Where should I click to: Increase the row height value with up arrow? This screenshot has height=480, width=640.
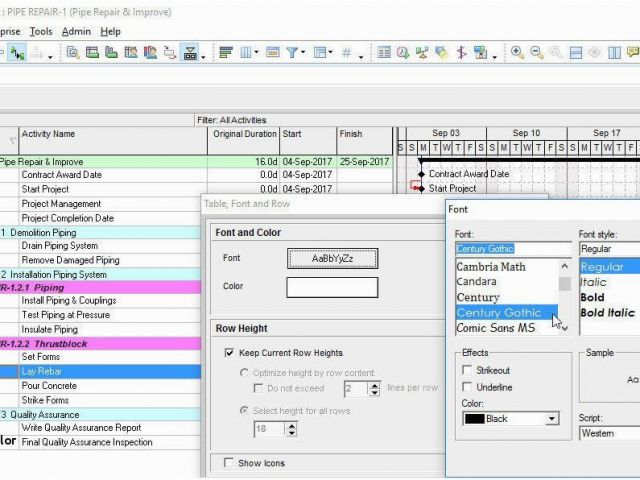click(x=291, y=425)
